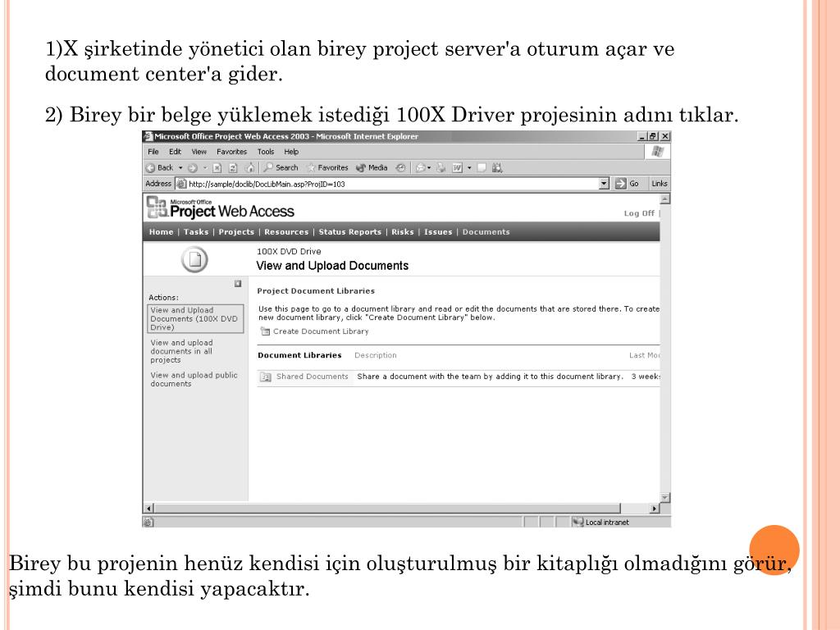This screenshot has height=630, width=840.
Task: Click the Log Off link
Action: pos(639,213)
